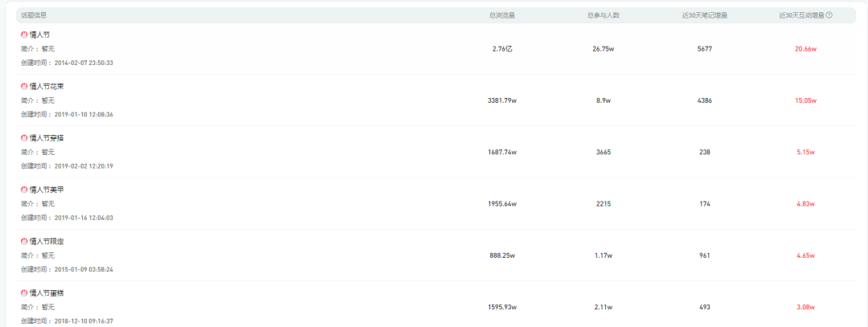868x327 pixels.
Task: Click the pink icon next to 情人节限定
Action: (x=24, y=241)
